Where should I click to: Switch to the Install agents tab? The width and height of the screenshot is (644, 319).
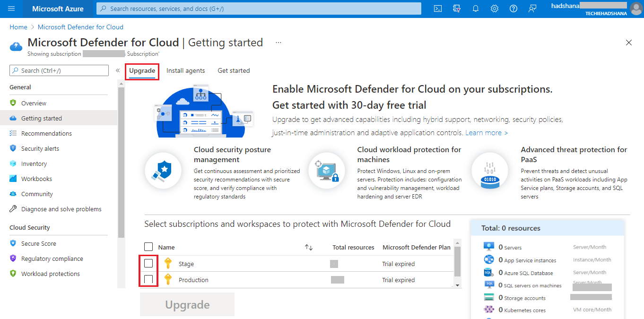pos(186,70)
